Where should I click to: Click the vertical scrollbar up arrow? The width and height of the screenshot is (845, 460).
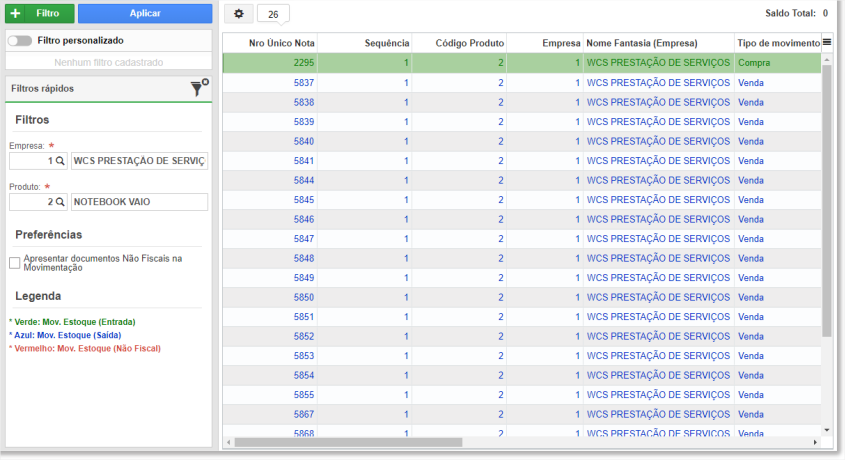point(827,60)
